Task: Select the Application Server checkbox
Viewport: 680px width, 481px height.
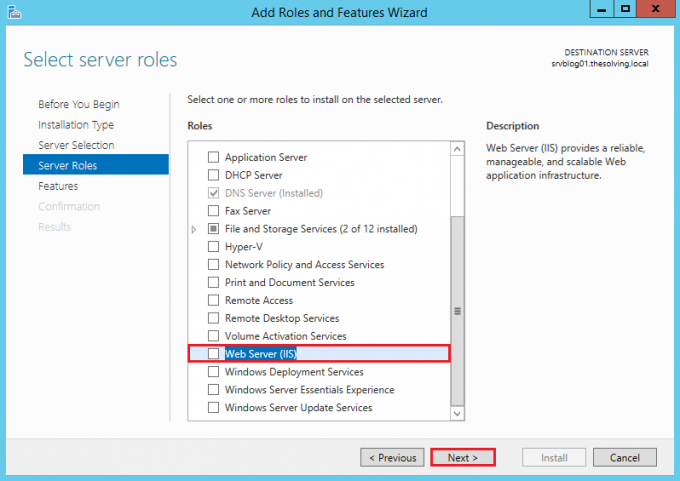Action: pos(213,157)
